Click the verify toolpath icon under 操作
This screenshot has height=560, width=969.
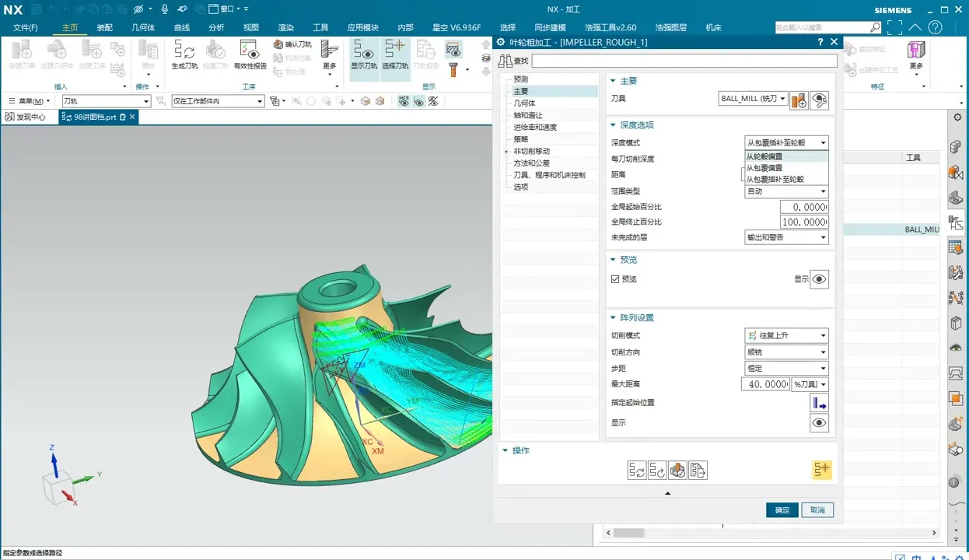tap(677, 470)
